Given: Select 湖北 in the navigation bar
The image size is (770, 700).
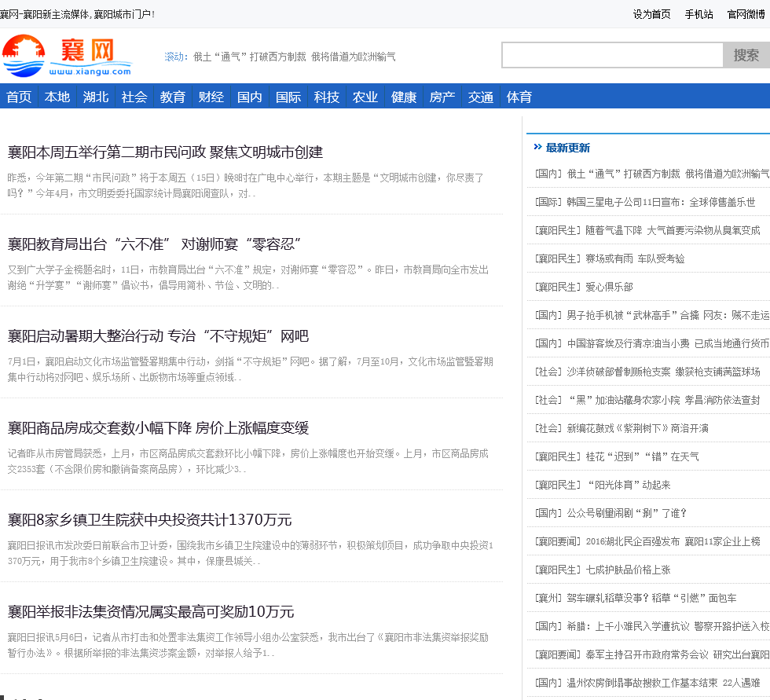Looking at the screenshot, I should pyautogui.click(x=96, y=97).
